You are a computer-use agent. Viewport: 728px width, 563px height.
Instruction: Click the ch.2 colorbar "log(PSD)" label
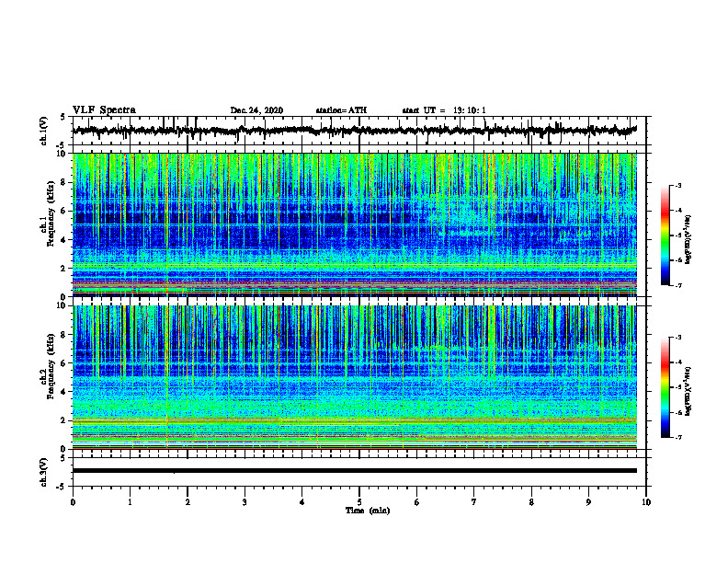(688, 391)
